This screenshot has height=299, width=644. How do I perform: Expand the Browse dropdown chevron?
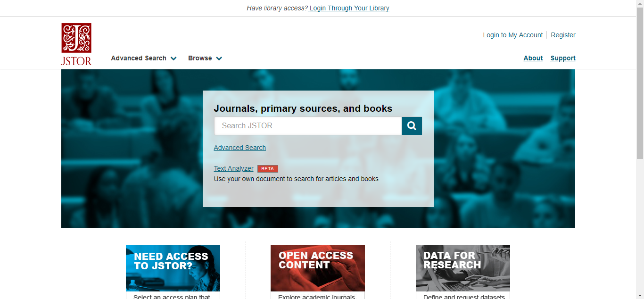219,58
